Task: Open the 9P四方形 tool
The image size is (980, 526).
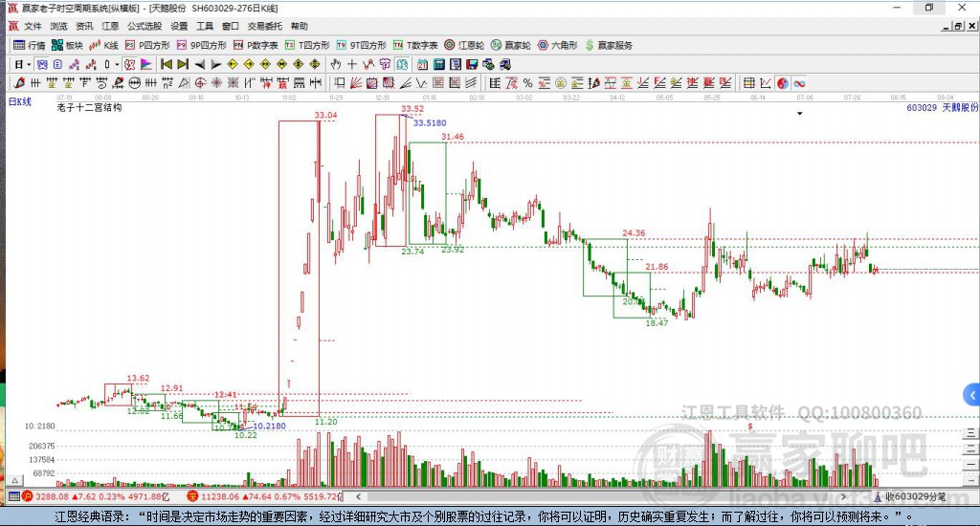Action: tap(201, 45)
